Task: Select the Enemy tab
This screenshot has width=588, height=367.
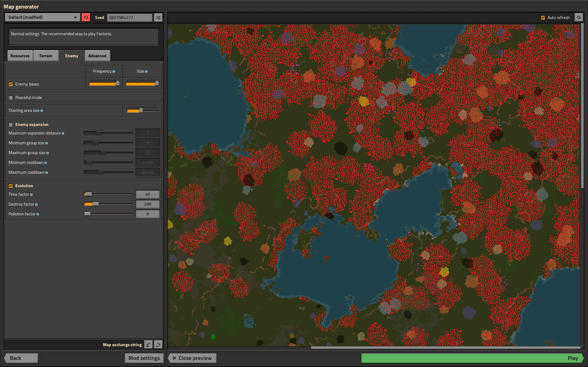Action: click(72, 56)
